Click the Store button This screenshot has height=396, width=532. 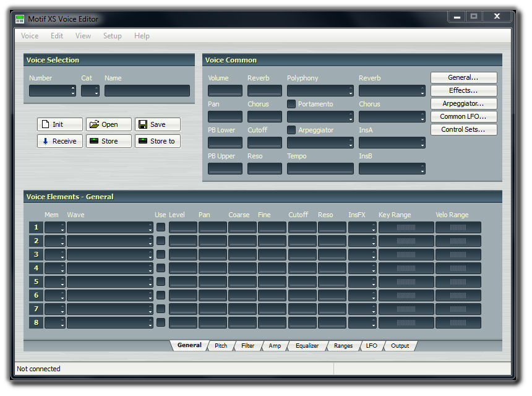tap(109, 141)
